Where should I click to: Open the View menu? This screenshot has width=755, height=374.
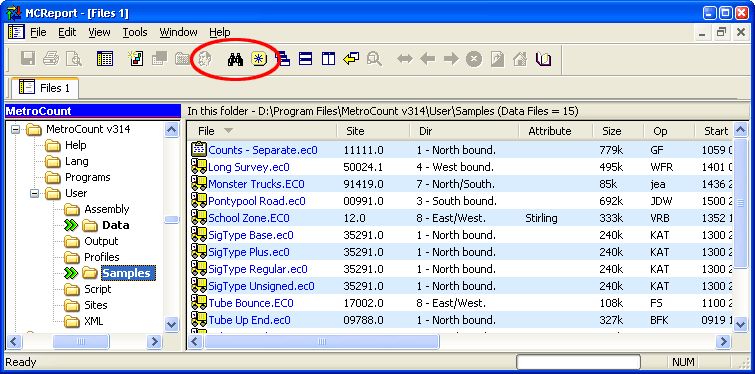pyautogui.click(x=99, y=32)
